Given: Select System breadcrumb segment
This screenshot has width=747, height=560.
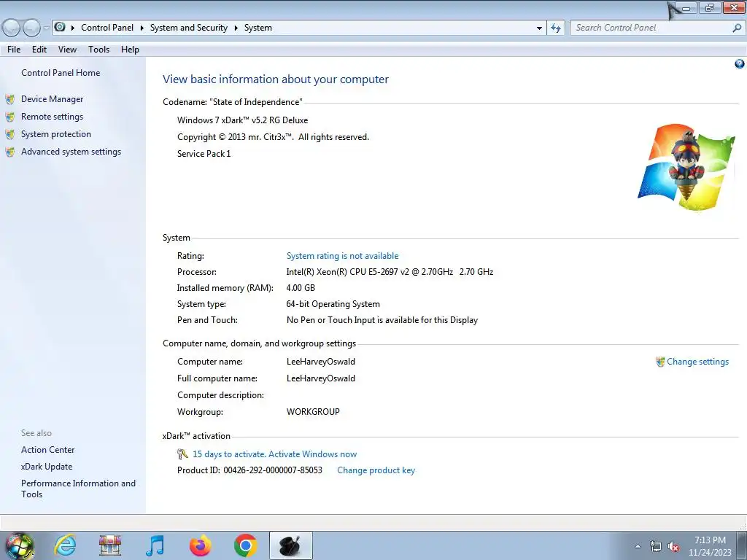Looking at the screenshot, I should click(258, 28).
